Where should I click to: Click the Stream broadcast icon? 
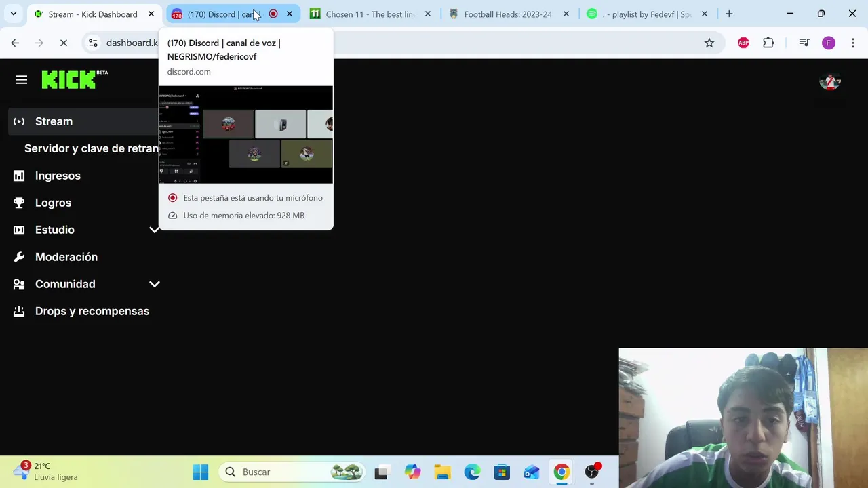point(19,121)
